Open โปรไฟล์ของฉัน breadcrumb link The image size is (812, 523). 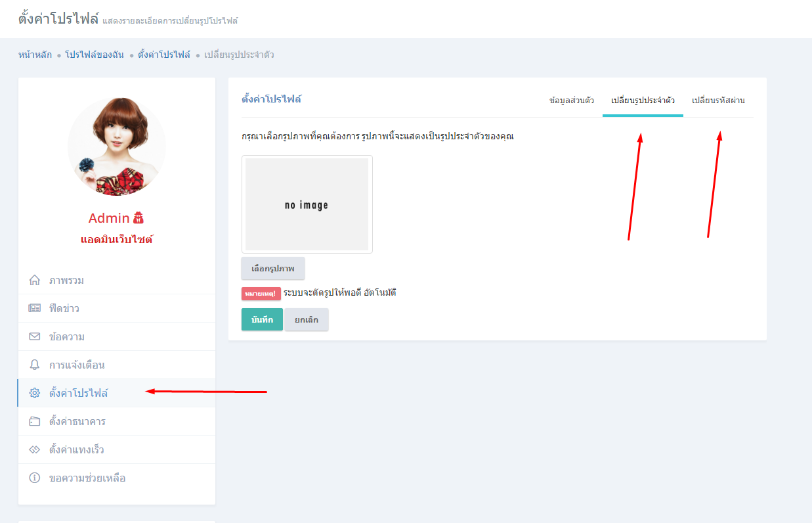tap(94, 55)
